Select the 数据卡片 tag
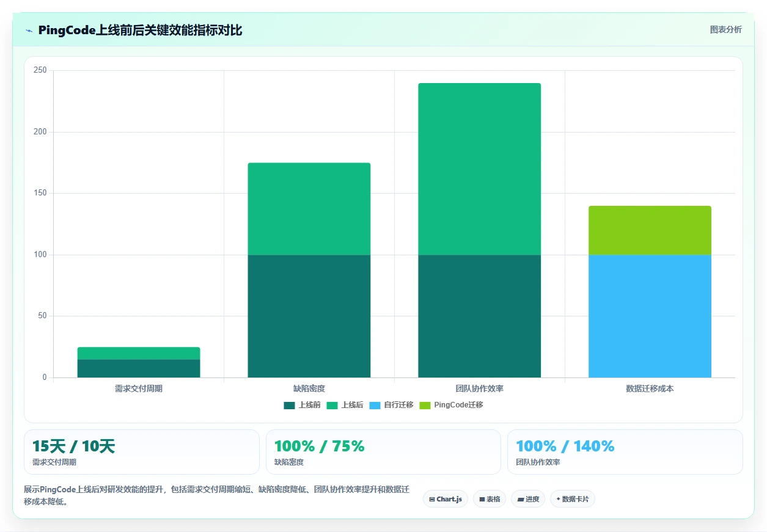The image size is (767, 532). tap(572, 499)
